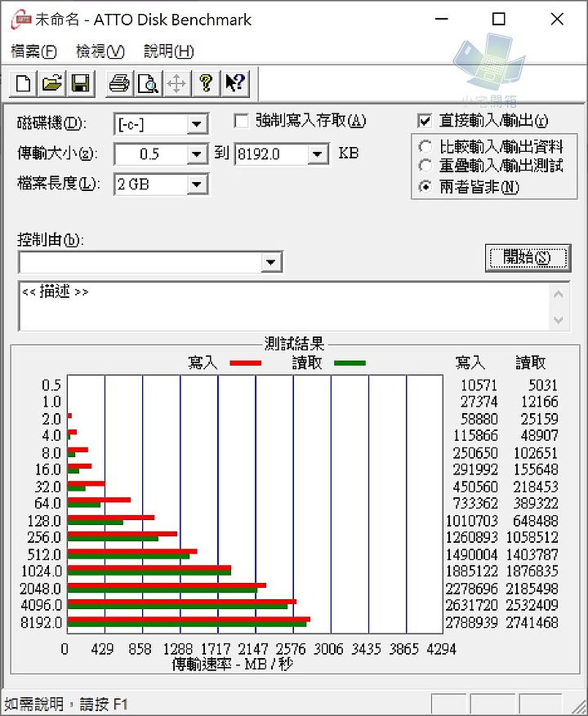
Task: Minimize the ATTO Disk Benchmark window
Action: (441, 19)
